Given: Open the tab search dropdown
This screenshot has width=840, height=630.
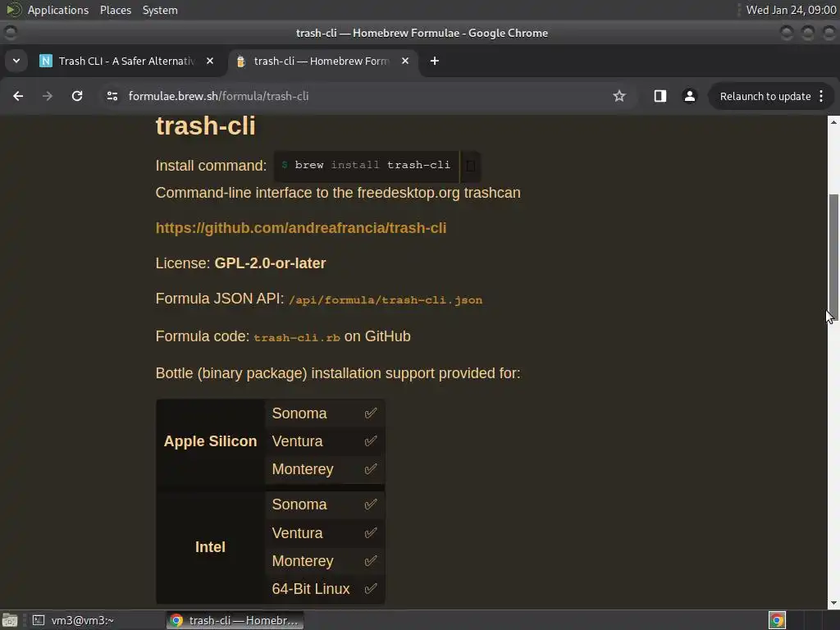Looking at the screenshot, I should click(x=16, y=61).
